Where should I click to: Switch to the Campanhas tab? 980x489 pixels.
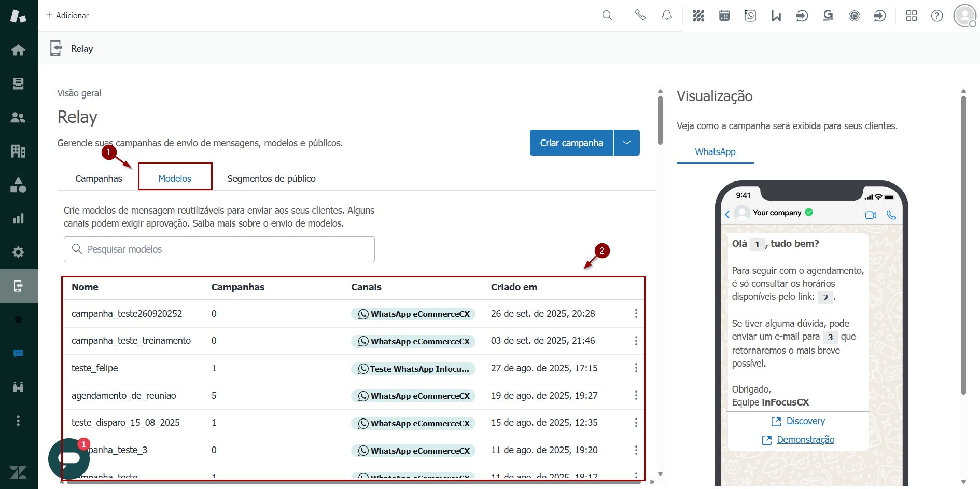click(99, 178)
